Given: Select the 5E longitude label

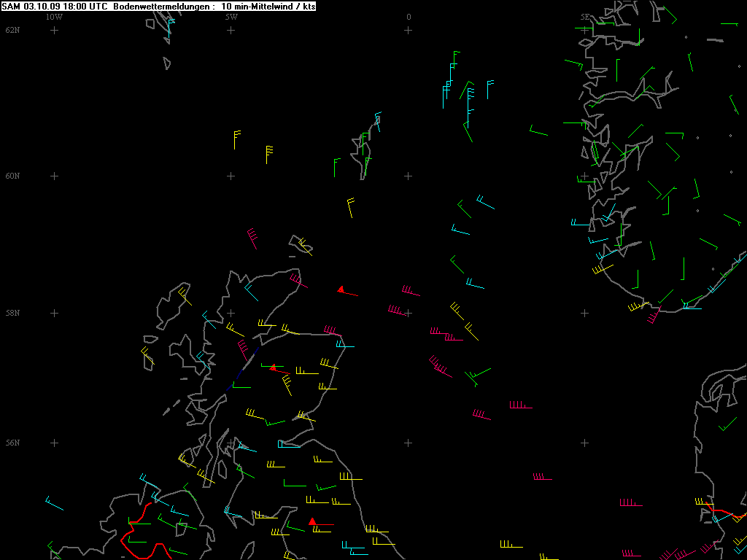Looking at the screenshot, I should pyautogui.click(x=585, y=16).
